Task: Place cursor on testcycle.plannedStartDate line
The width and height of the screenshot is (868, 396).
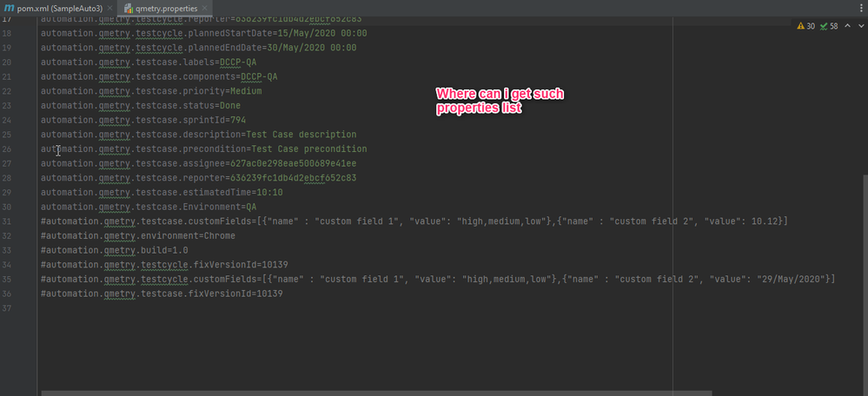Action: click(203, 33)
